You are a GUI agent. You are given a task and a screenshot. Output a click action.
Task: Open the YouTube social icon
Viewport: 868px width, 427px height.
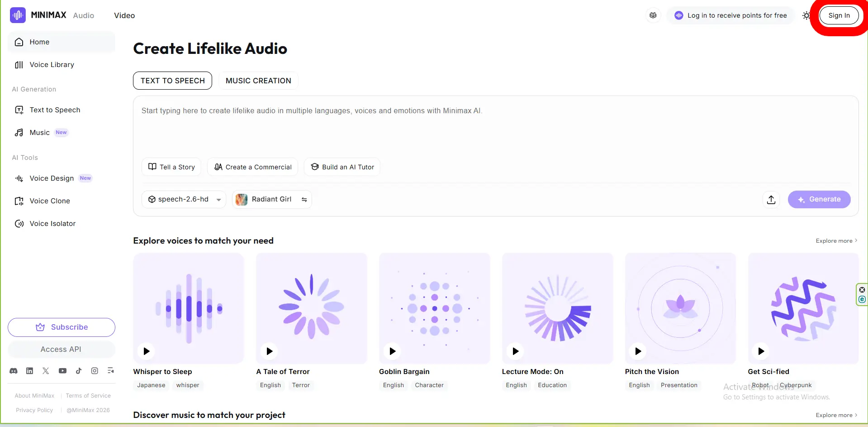pyautogui.click(x=62, y=371)
